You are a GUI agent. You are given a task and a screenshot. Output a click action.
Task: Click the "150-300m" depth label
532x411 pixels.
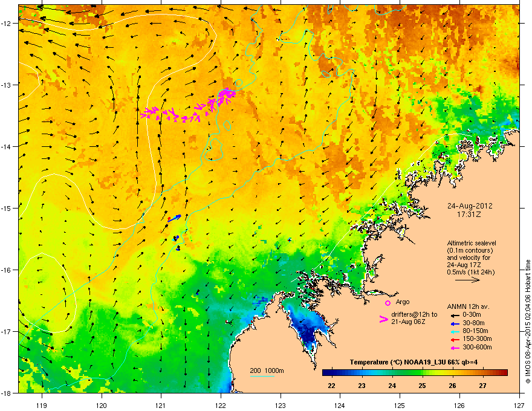tap(477, 338)
